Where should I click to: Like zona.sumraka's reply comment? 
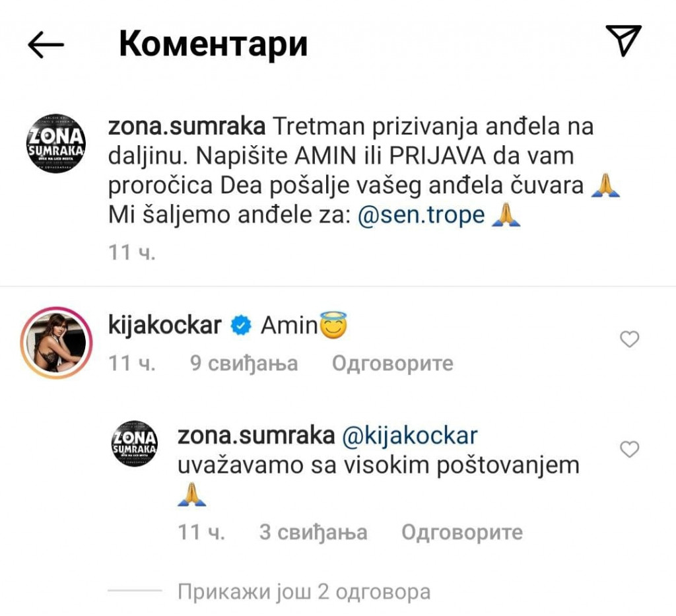click(x=629, y=449)
